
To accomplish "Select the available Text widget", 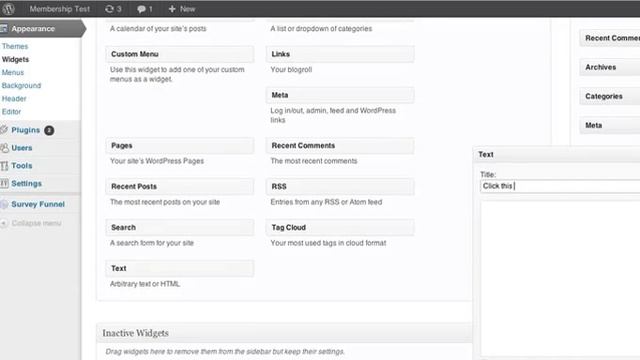I will 180,268.
